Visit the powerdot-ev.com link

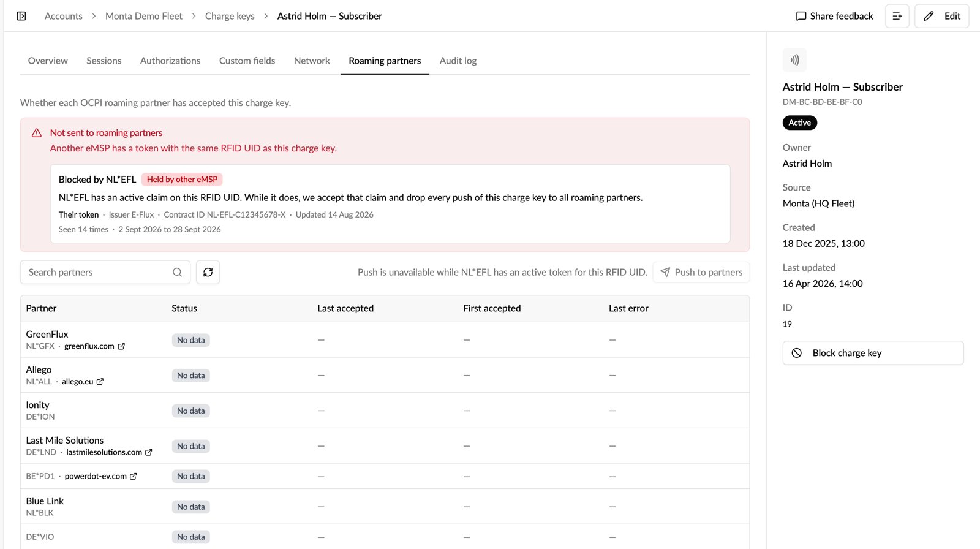click(96, 476)
